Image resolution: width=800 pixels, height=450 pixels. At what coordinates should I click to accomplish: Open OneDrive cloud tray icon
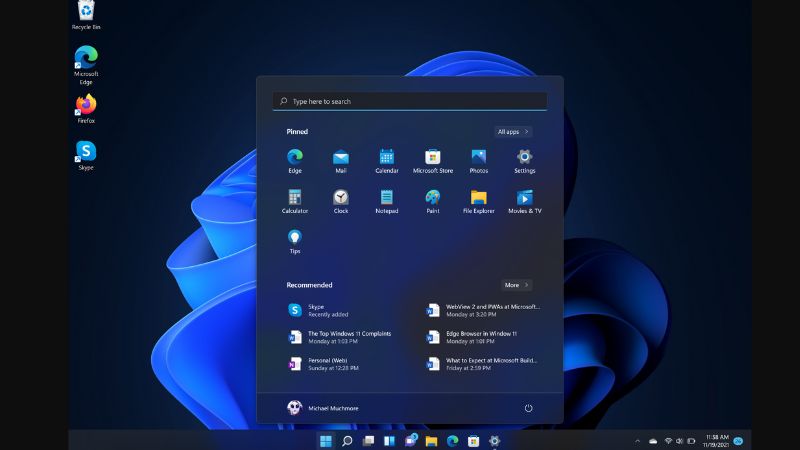pyautogui.click(x=653, y=441)
